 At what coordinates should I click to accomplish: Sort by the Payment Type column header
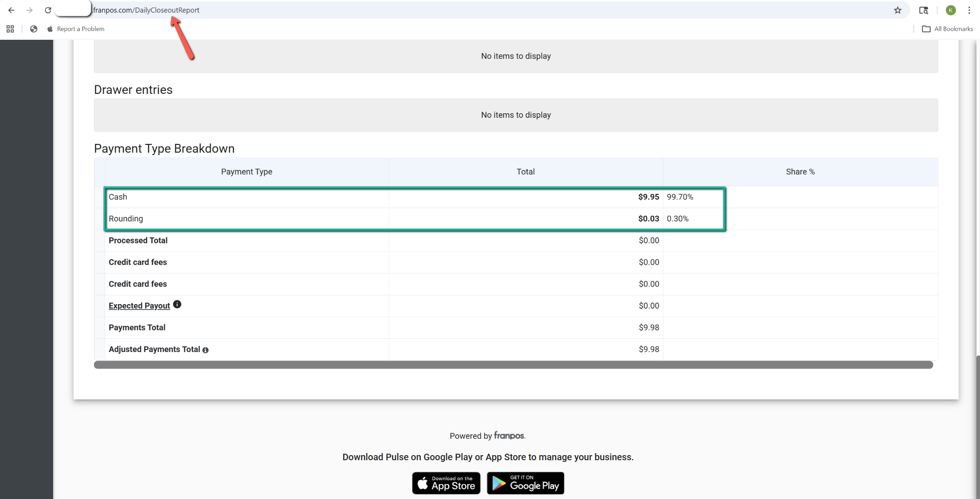pos(246,172)
